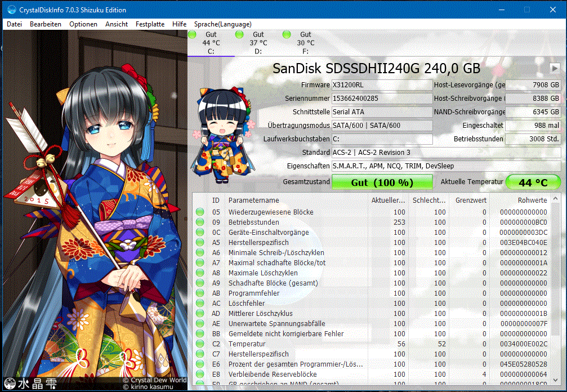Click the green status icon for drive C:
567x392 pixels.
[x=193, y=35]
